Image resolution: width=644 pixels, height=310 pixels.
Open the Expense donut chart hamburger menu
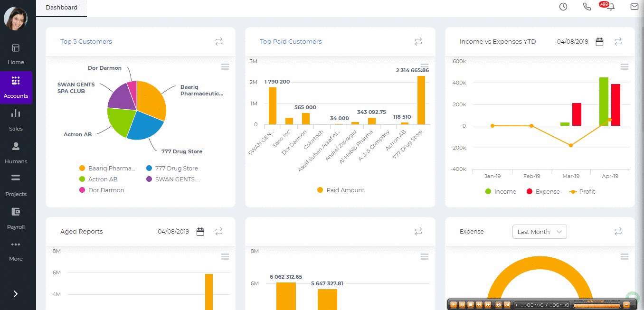tap(625, 257)
